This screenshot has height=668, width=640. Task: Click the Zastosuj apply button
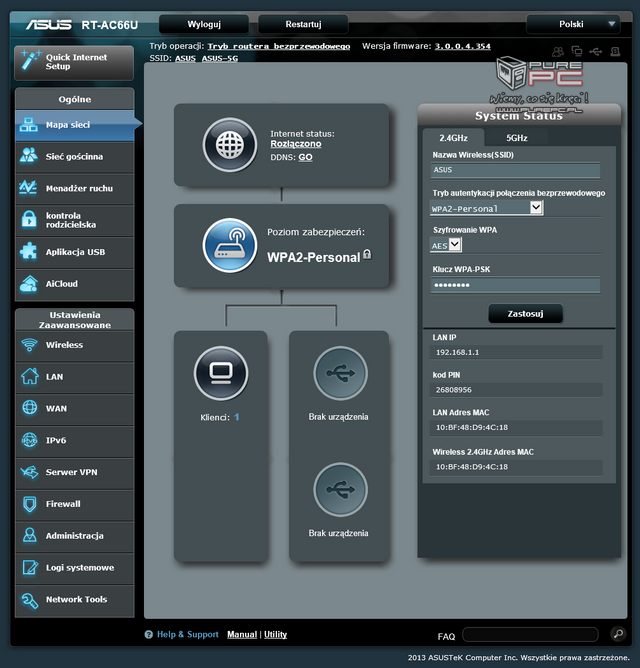525,314
